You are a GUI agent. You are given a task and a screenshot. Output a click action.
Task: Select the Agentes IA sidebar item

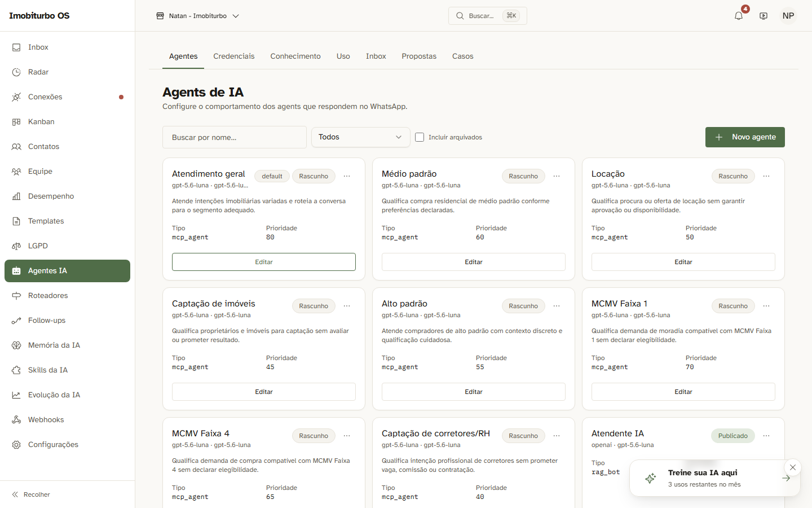coord(67,271)
